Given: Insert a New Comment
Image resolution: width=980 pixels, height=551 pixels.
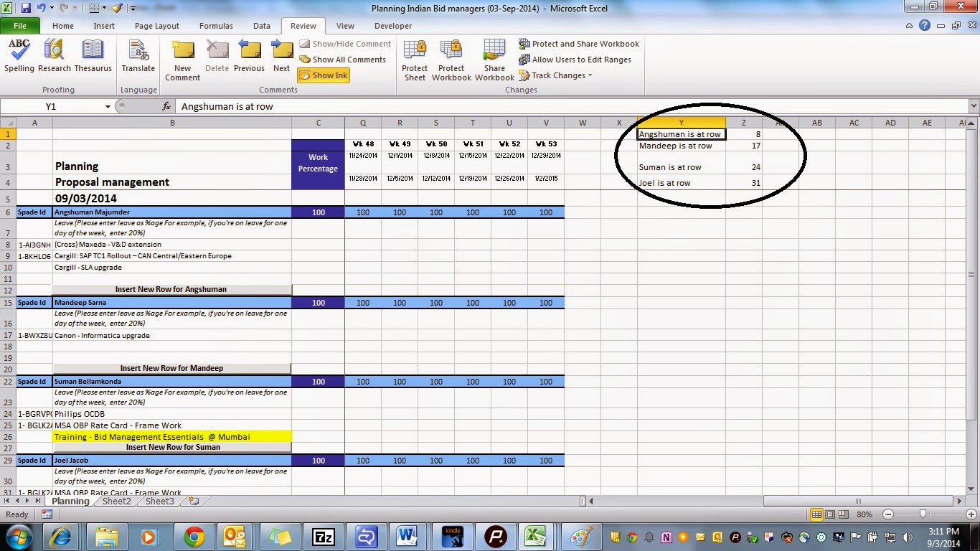Looking at the screenshot, I should pos(182,57).
